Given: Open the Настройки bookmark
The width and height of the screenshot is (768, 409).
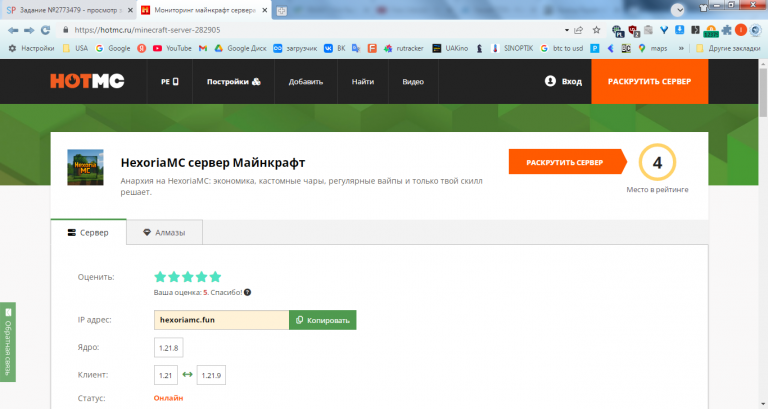Looking at the screenshot, I should click(x=31, y=48).
